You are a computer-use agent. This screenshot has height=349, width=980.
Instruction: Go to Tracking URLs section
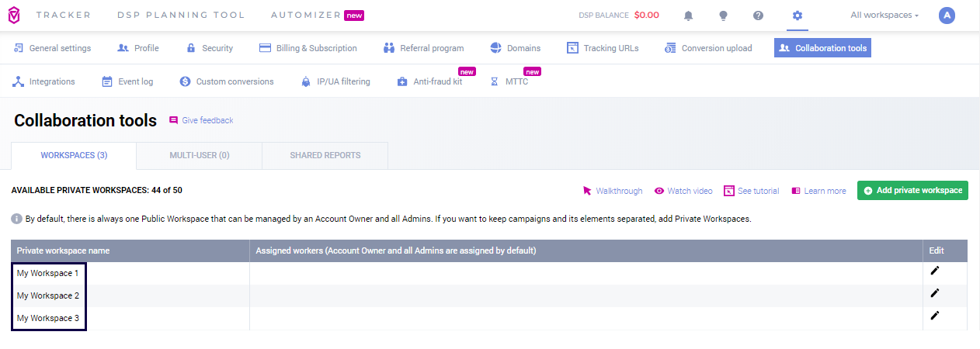click(603, 48)
